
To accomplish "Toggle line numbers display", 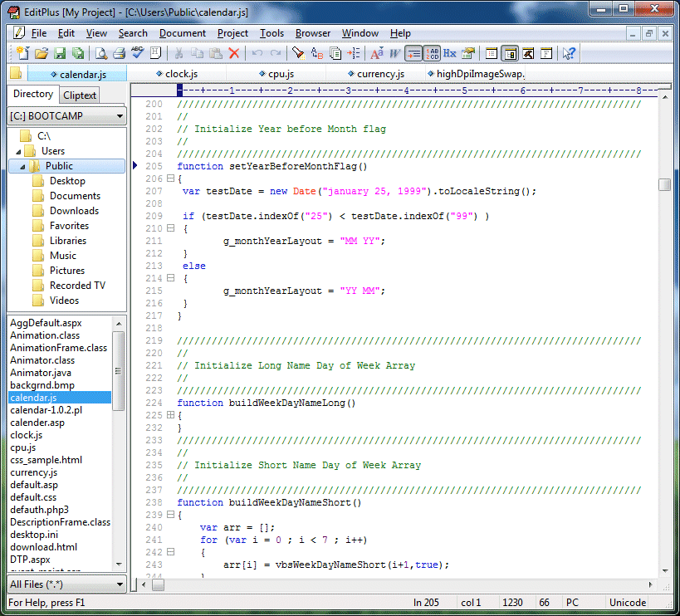I will 431,53.
